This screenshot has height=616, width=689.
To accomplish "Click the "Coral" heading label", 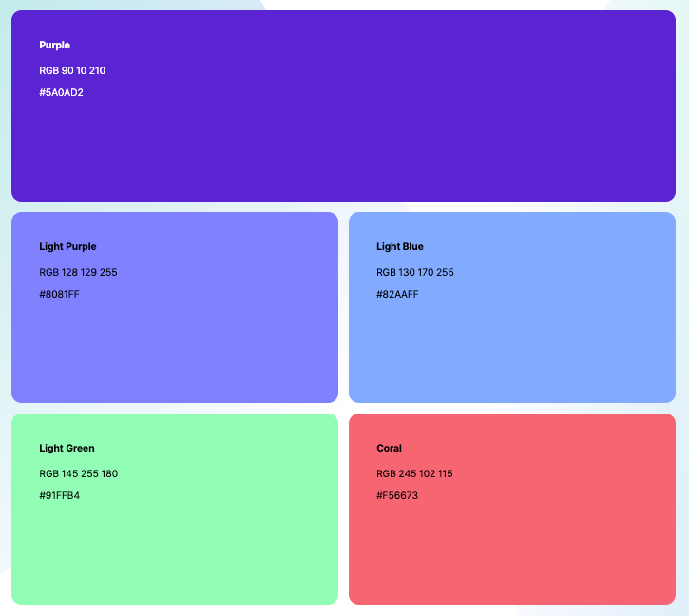I will point(389,449).
